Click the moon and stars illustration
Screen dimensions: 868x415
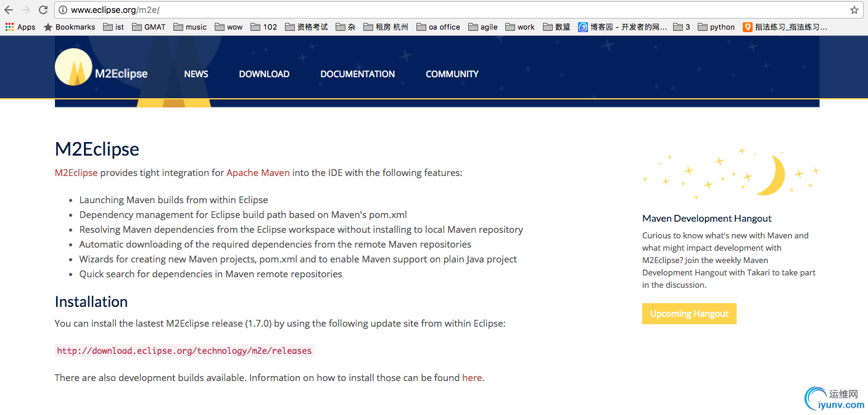point(731,174)
